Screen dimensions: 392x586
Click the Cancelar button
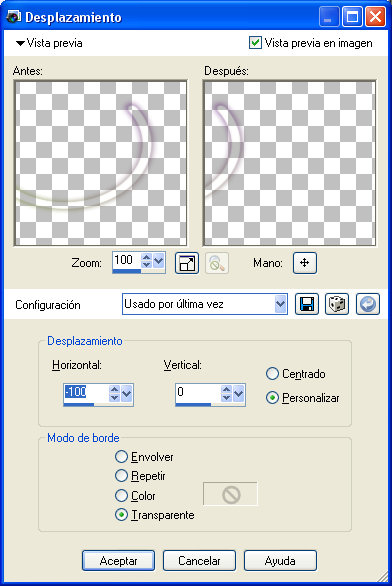pos(199,561)
